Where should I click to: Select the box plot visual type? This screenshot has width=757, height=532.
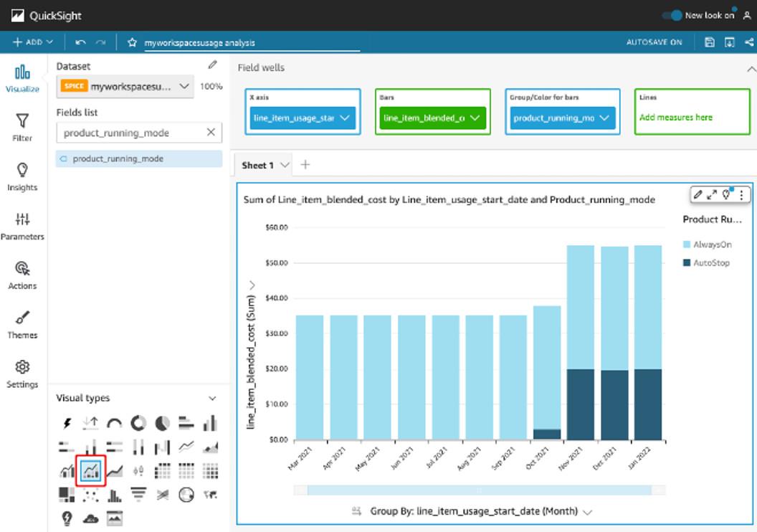(138, 470)
